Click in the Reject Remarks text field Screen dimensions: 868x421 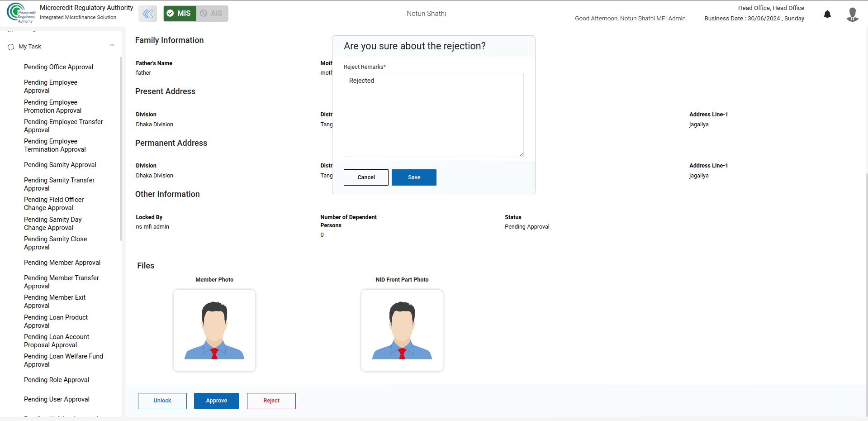click(433, 115)
